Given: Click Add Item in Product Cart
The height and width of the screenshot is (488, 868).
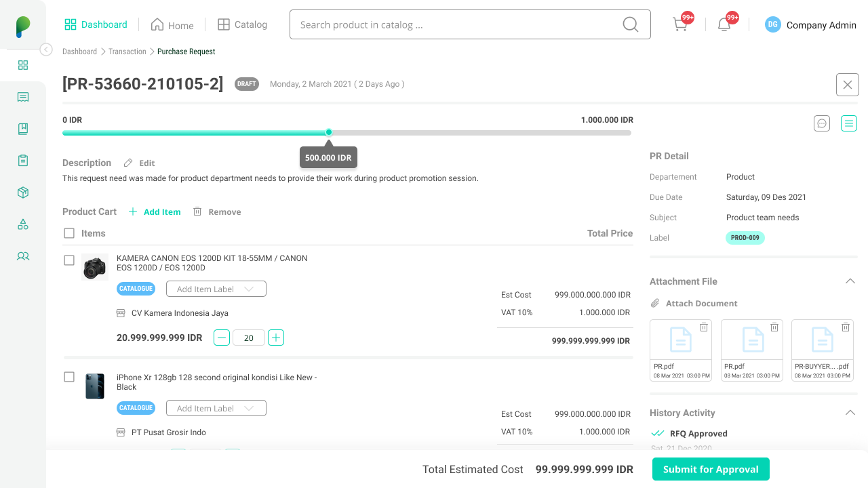Looking at the screenshot, I should click(x=155, y=211).
